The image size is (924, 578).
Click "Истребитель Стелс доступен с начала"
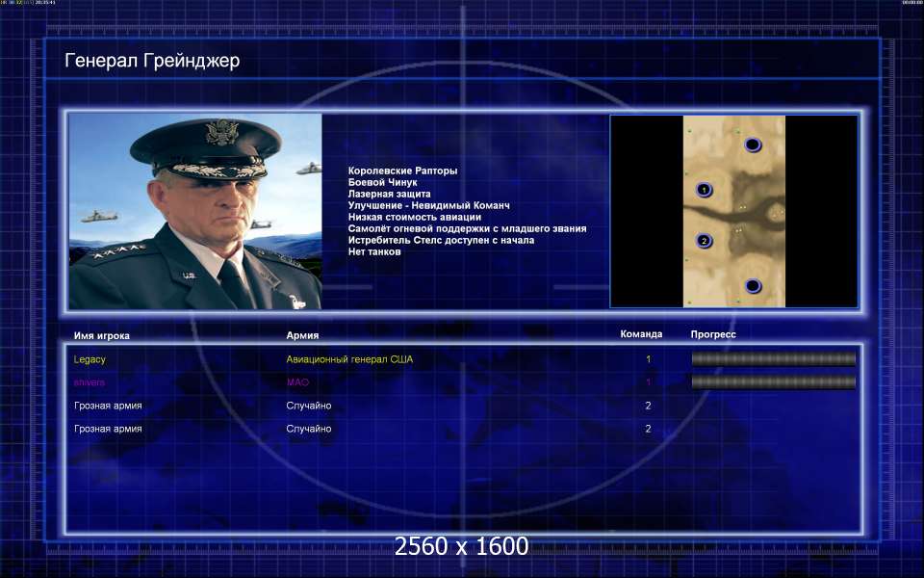(x=441, y=240)
